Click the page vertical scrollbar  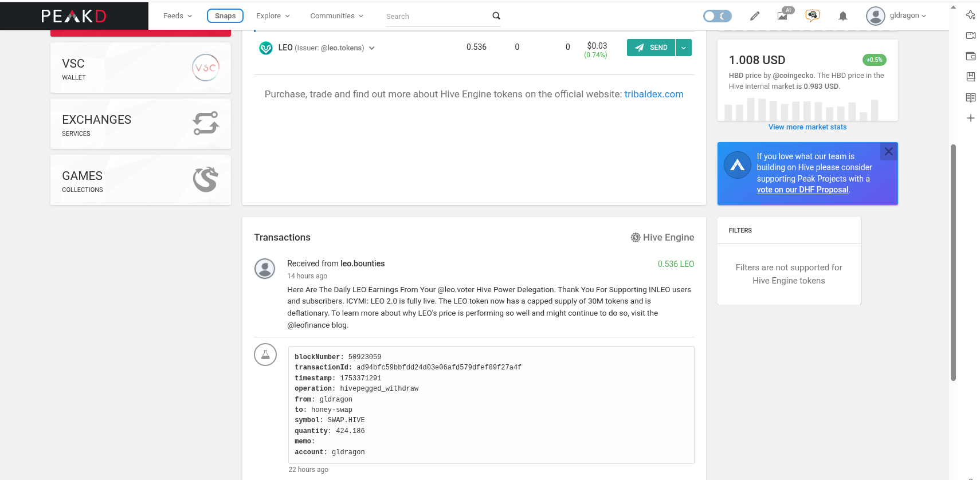coord(953,262)
